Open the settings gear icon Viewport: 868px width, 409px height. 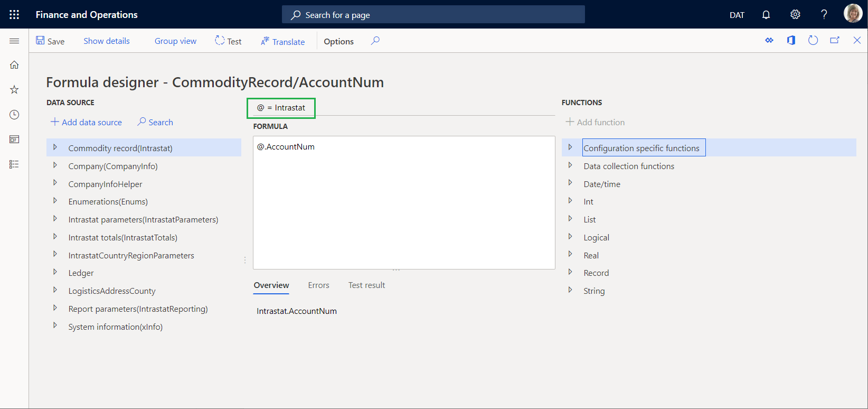click(795, 15)
